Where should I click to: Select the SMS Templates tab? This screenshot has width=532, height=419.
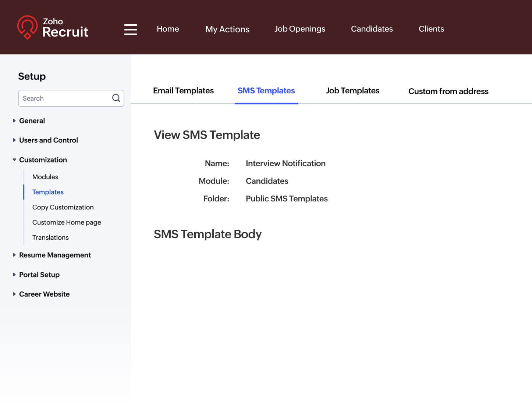pyautogui.click(x=266, y=90)
